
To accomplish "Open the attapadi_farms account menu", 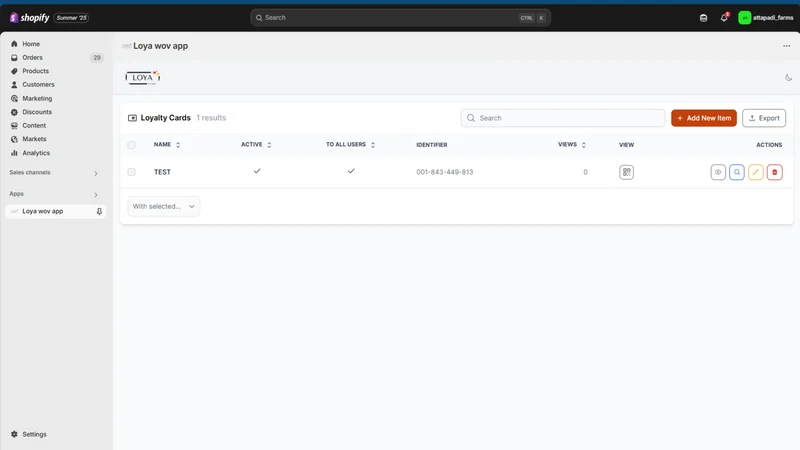I will (766, 18).
